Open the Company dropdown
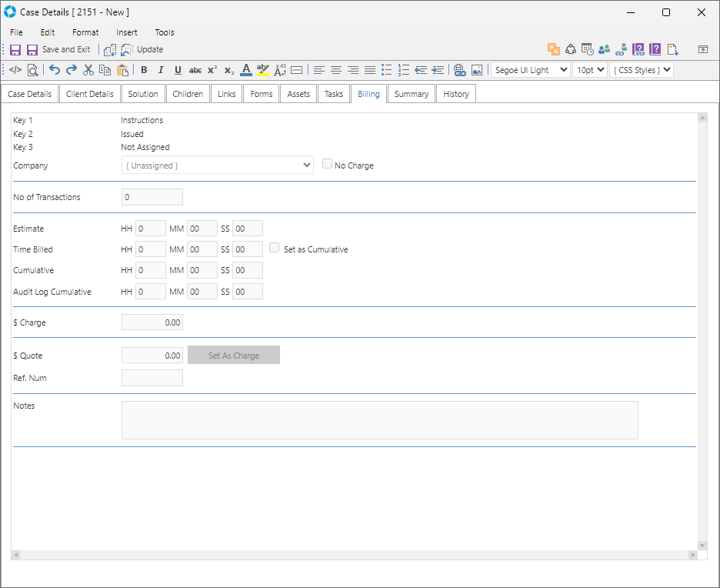Viewport: 720px width, 588px height. 217,165
